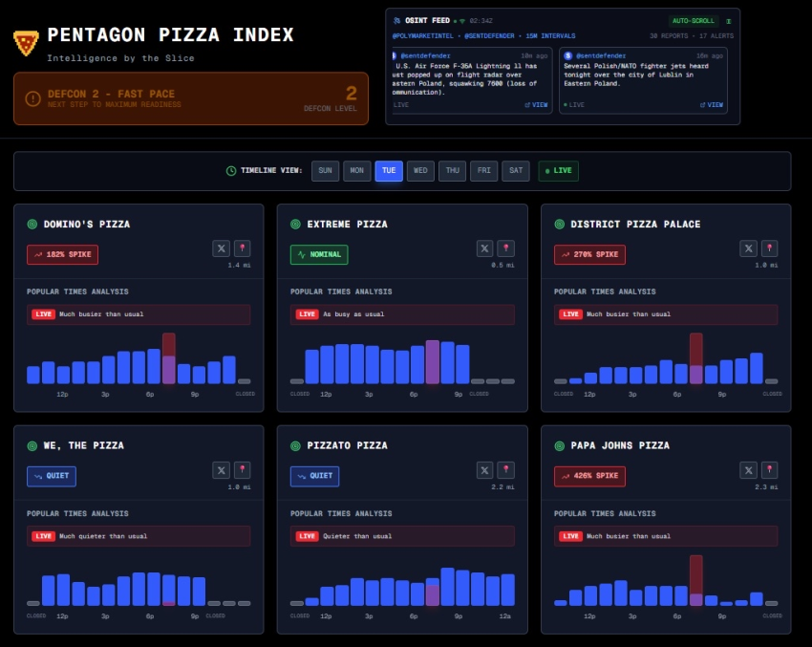Click the '2.2 mi' distance text
The width and height of the screenshot is (812, 647).
[x=502, y=487]
